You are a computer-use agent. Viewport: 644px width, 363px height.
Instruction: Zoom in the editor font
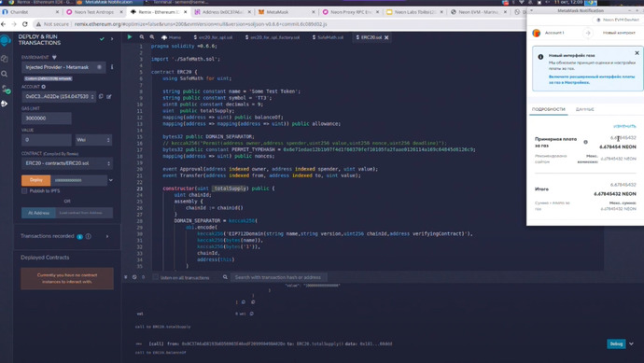[x=152, y=37]
